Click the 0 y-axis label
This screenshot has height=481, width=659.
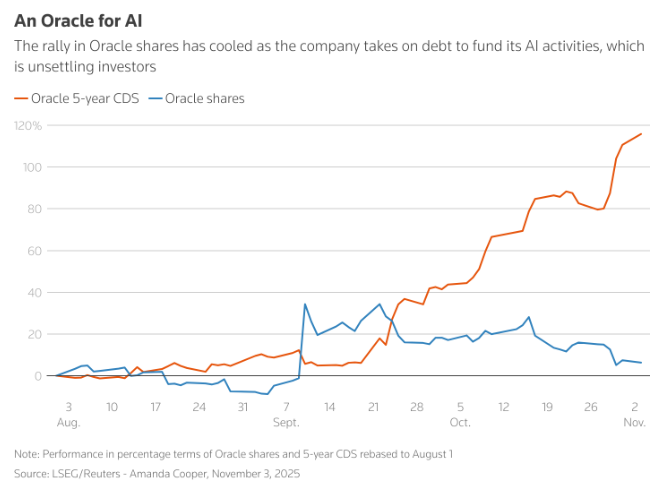coord(37,376)
